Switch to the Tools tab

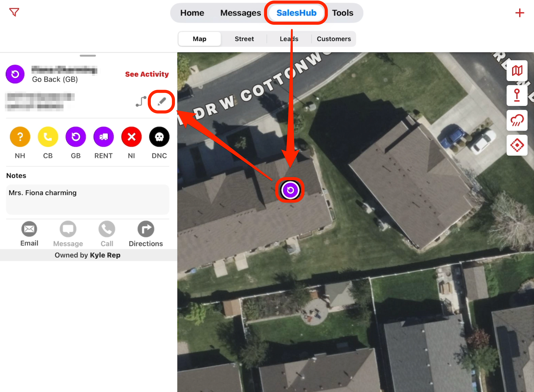[342, 13]
